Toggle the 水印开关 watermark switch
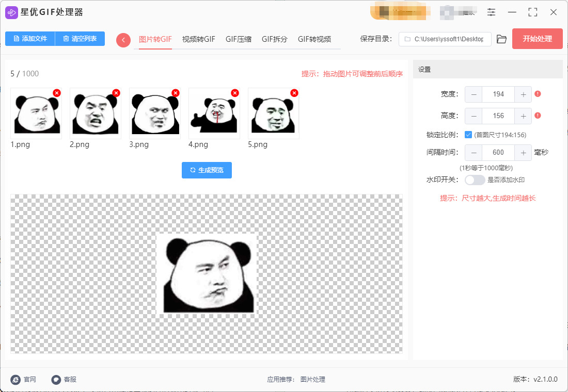The width and height of the screenshot is (568, 392). pyautogui.click(x=475, y=180)
